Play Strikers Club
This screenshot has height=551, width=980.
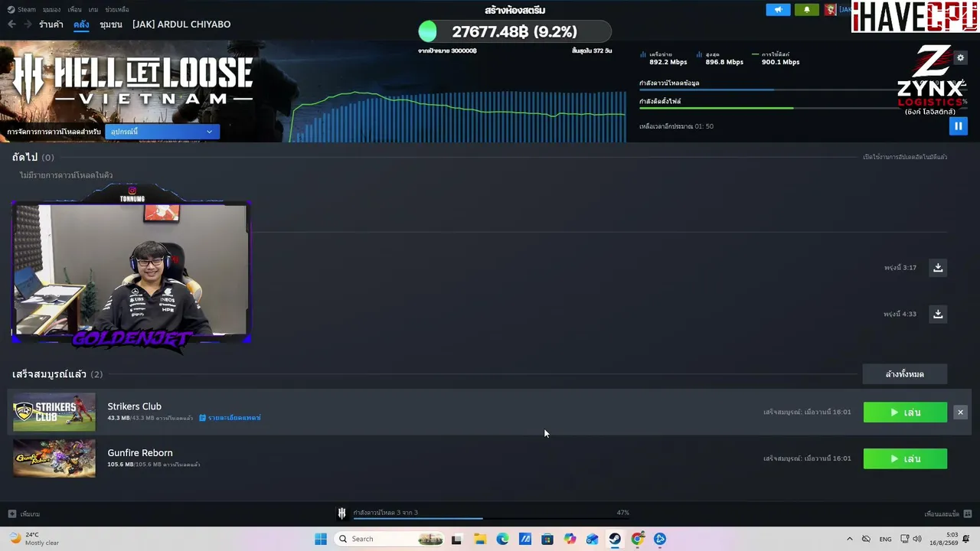point(905,412)
